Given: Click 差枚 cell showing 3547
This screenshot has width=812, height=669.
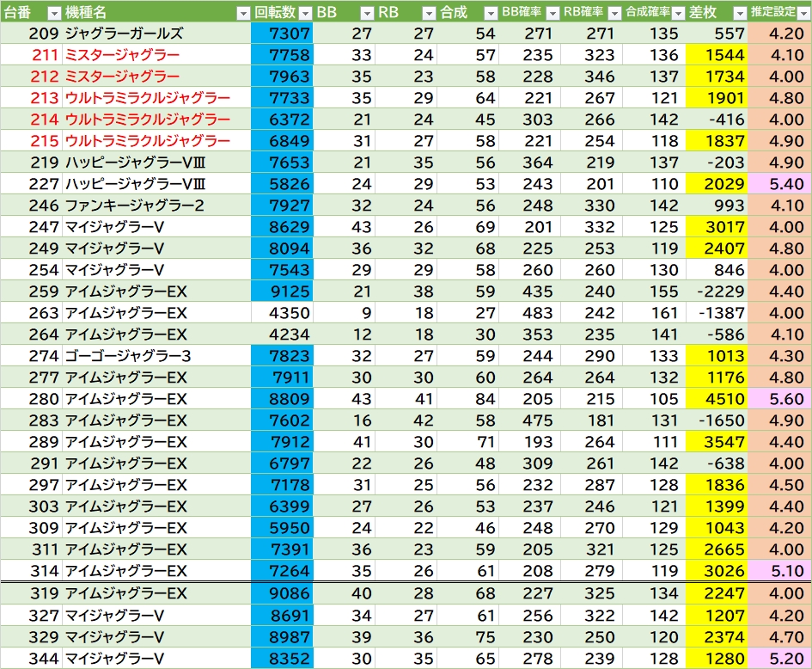Looking at the screenshot, I should (x=717, y=442).
